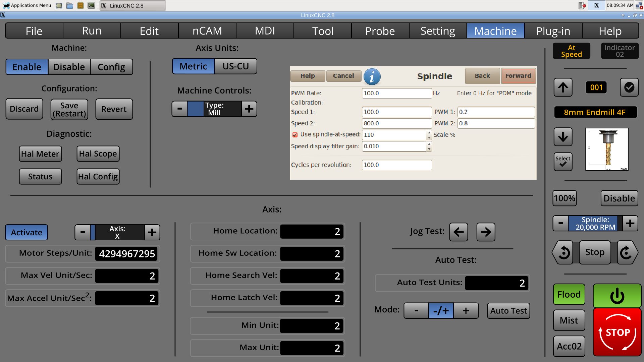
Task: Toggle Mist coolant
Action: 569,320
